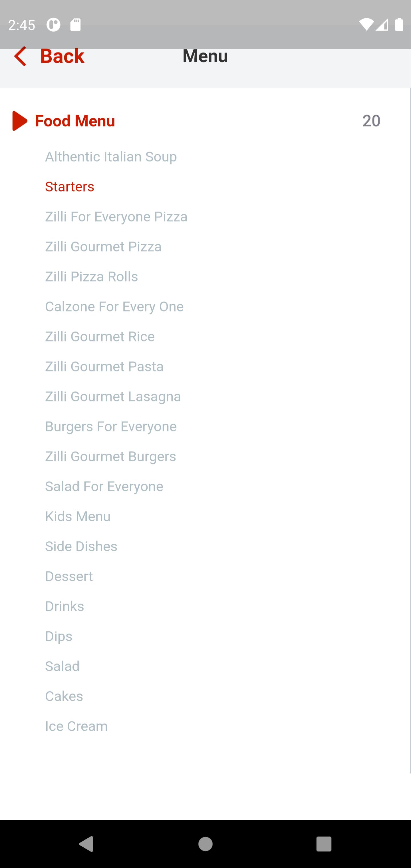Open the Althentic Italian Soup category

(x=111, y=157)
